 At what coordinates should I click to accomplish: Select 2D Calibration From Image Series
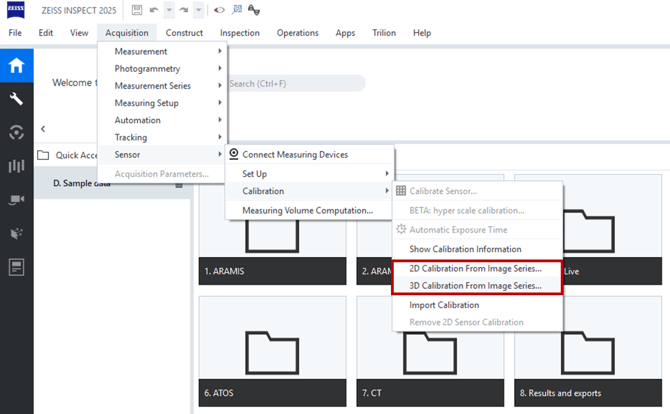coord(476,268)
